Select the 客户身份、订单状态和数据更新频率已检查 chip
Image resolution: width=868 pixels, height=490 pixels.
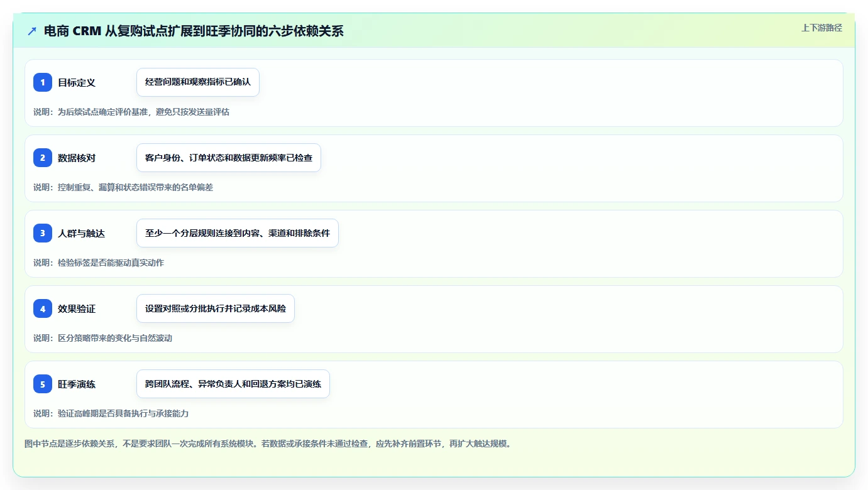(x=229, y=158)
